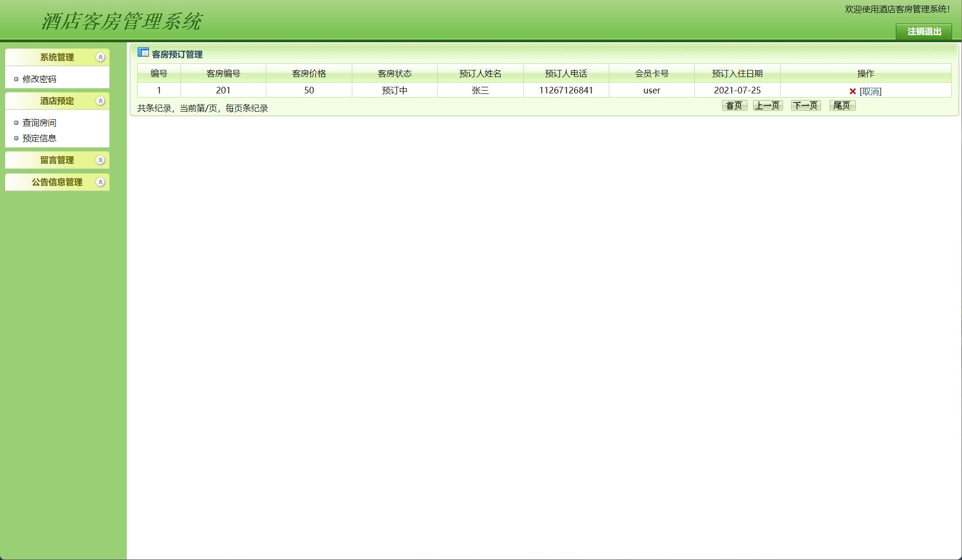Image resolution: width=962 pixels, height=560 pixels.
Task: Click the 尾页 pagination button
Action: 842,106
